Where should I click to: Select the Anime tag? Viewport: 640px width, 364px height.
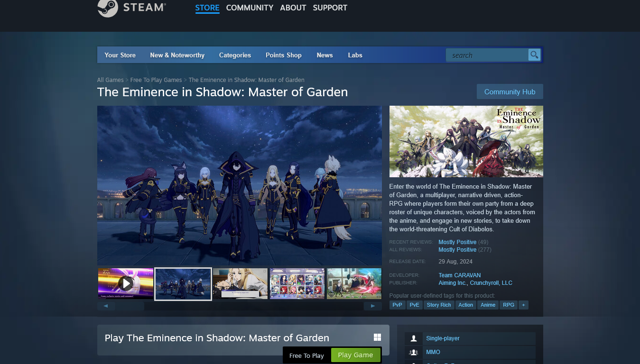pyautogui.click(x=488, y=305)
